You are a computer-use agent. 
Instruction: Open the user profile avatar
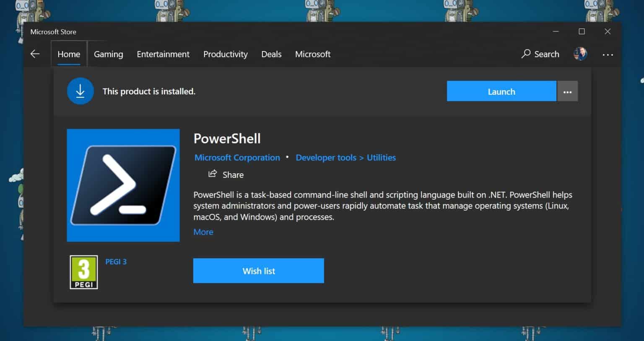pos(580,54)
